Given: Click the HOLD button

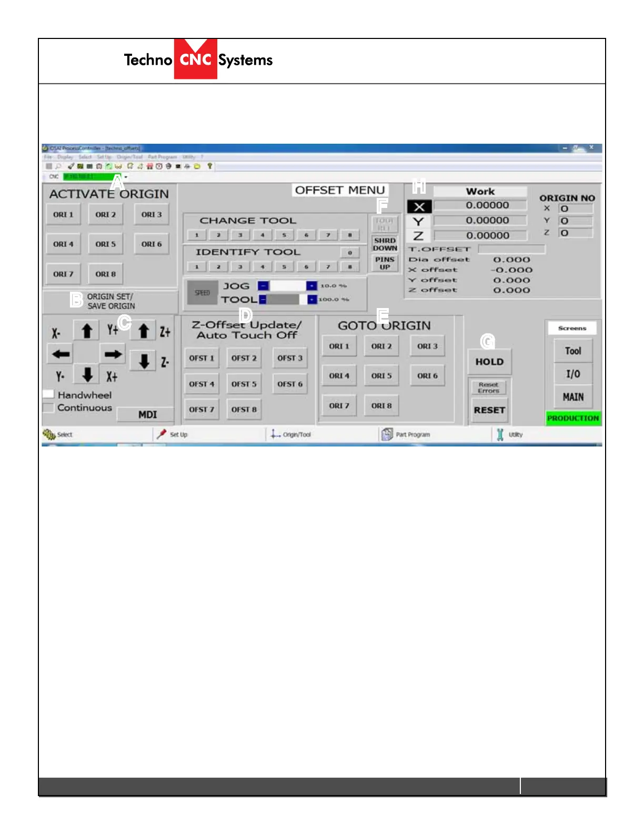Looking at the screenshot, I should pyautogui.click(x=489, y=362).
